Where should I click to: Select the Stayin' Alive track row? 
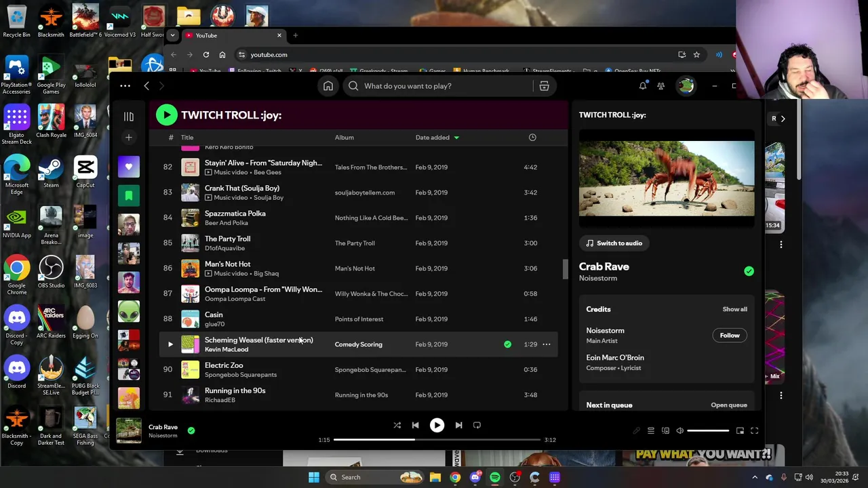[359, 167]
